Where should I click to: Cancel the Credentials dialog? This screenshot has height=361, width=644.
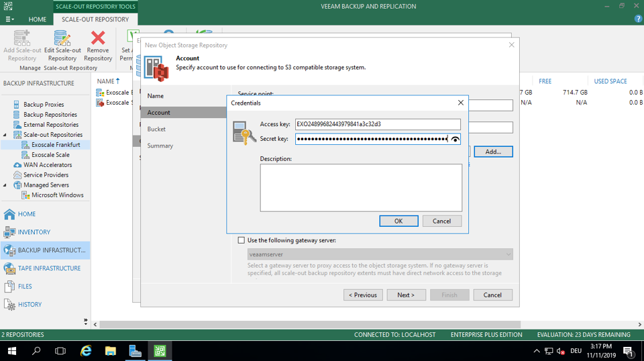click(441, 221)
